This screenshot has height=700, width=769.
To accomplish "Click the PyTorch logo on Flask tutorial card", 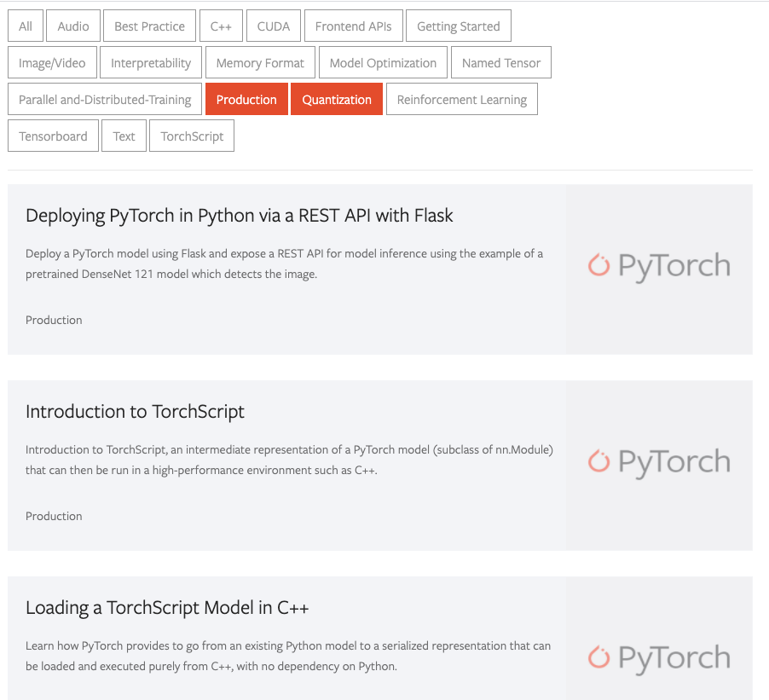I will point(659,267).
